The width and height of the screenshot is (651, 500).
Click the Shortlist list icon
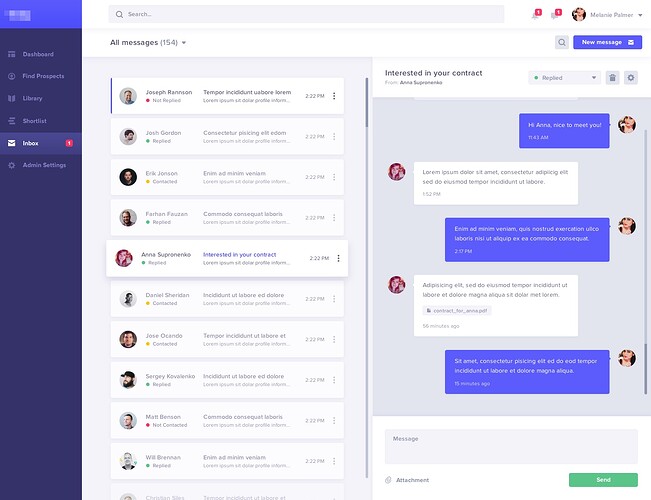[x=12, y=121]
